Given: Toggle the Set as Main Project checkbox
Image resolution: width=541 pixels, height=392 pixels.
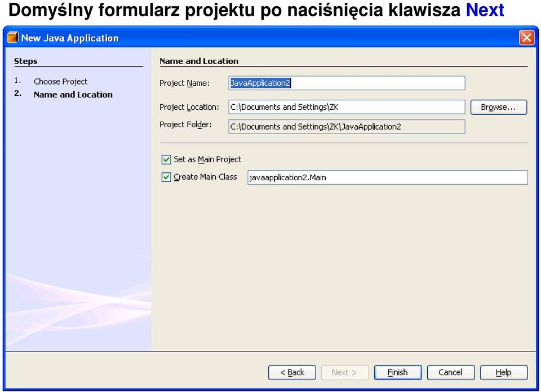Looking at the screenshot, I should click(166, 159).
